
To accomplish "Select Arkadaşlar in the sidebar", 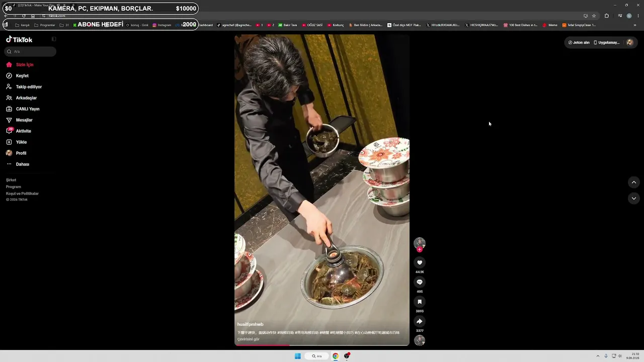I will [22, 98].
